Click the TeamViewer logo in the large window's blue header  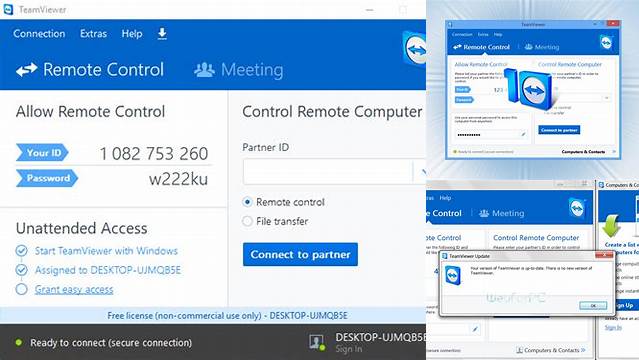point(414,49)
